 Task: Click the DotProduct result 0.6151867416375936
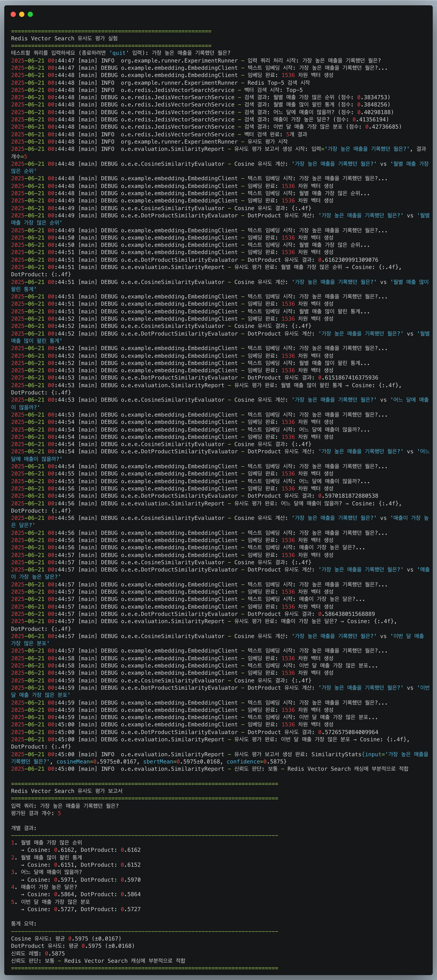[348, 378]
